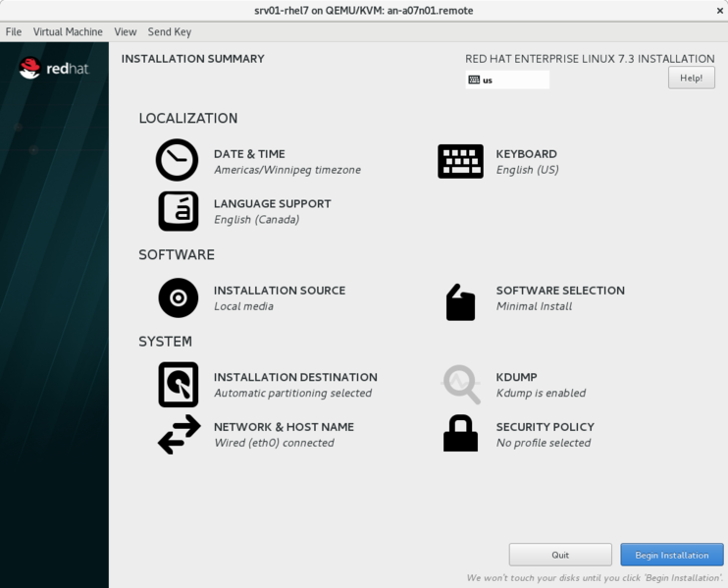The image size is (728, 588).
Task: Open the Send Key menu
Action: click(x=170, y=31)
